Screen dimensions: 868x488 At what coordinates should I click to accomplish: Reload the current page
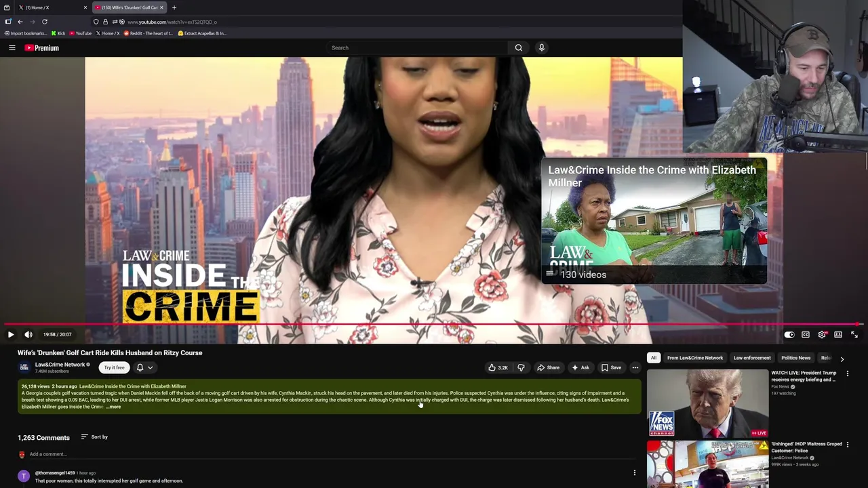click(45, 22)
